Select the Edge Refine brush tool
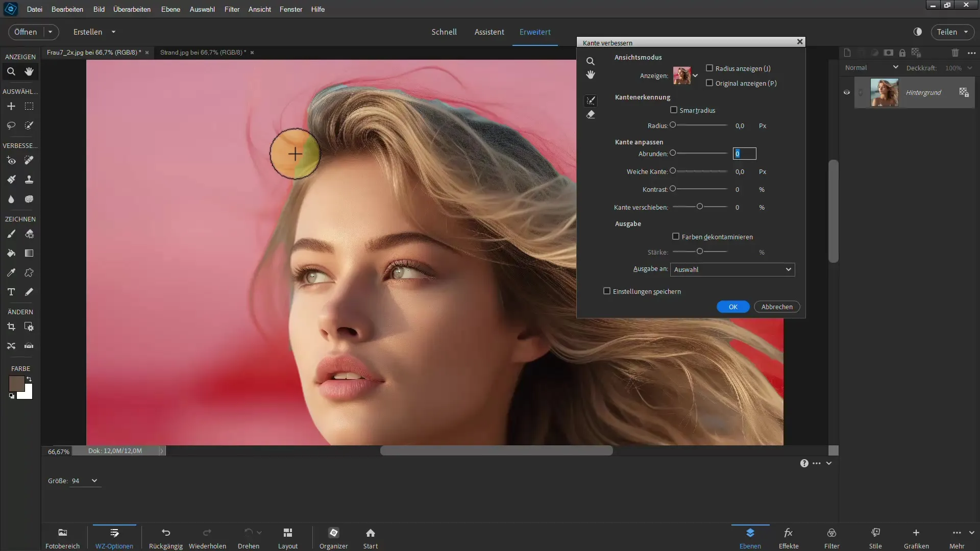The image size is (980, 551). (x=592, y=99)
